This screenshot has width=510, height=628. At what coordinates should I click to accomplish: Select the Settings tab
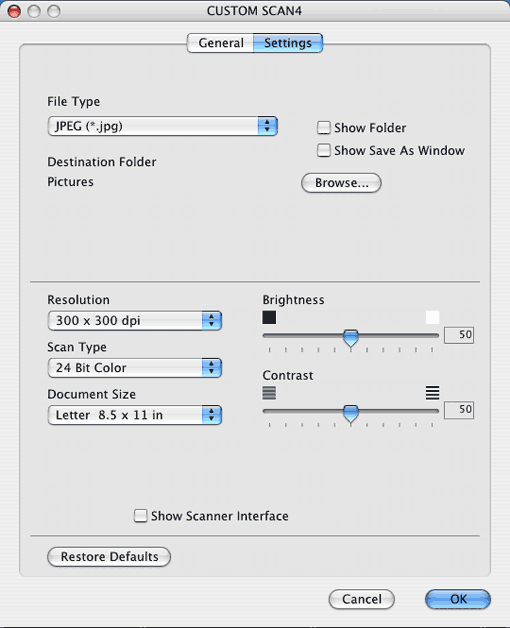(288, 43)
